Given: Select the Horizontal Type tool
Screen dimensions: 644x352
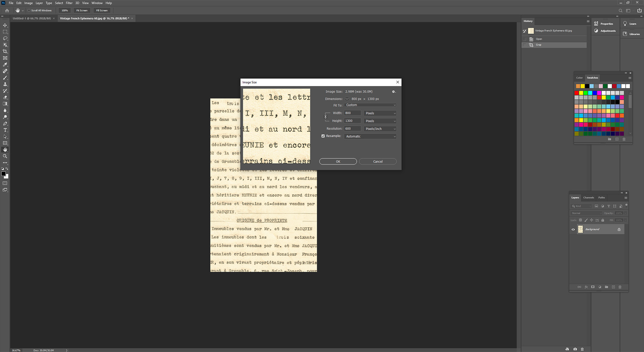Looking at the screenshot, I should (x=5, y=130).
